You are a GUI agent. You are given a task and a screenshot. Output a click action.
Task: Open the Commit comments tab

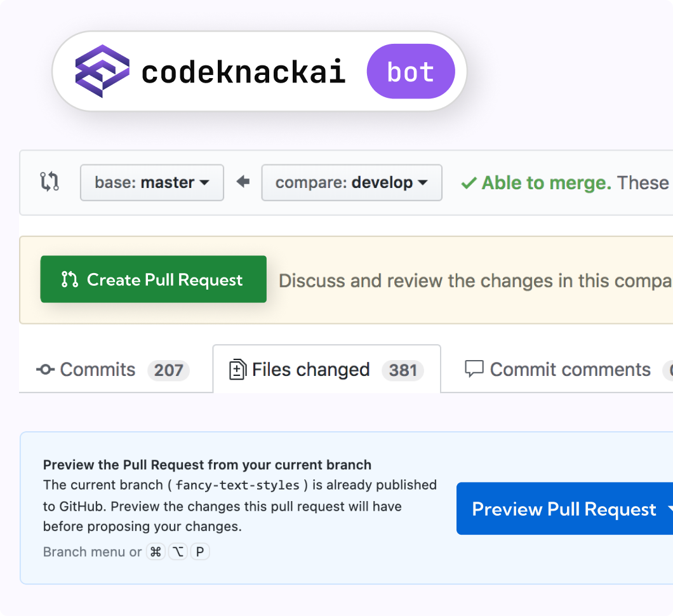[570, 370]
